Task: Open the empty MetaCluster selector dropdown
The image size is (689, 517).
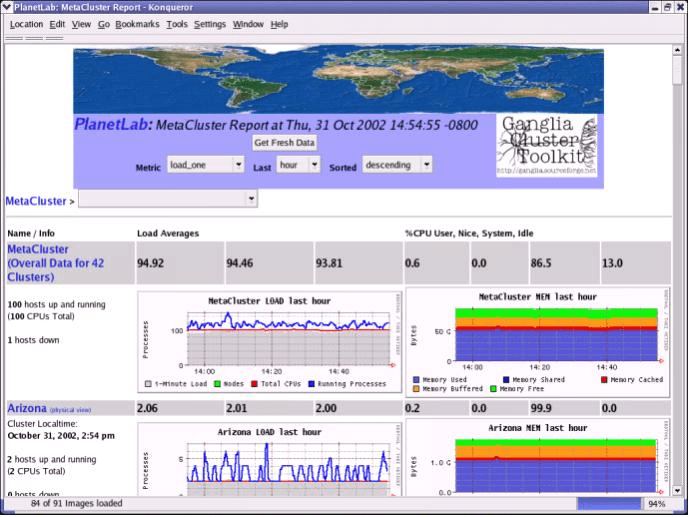Action: pyautogui.click(x=168, y=199)
